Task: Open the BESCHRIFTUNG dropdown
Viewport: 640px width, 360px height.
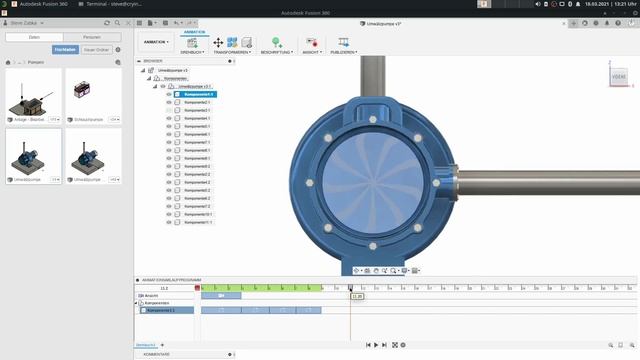Action: click(x=277, y=52)
